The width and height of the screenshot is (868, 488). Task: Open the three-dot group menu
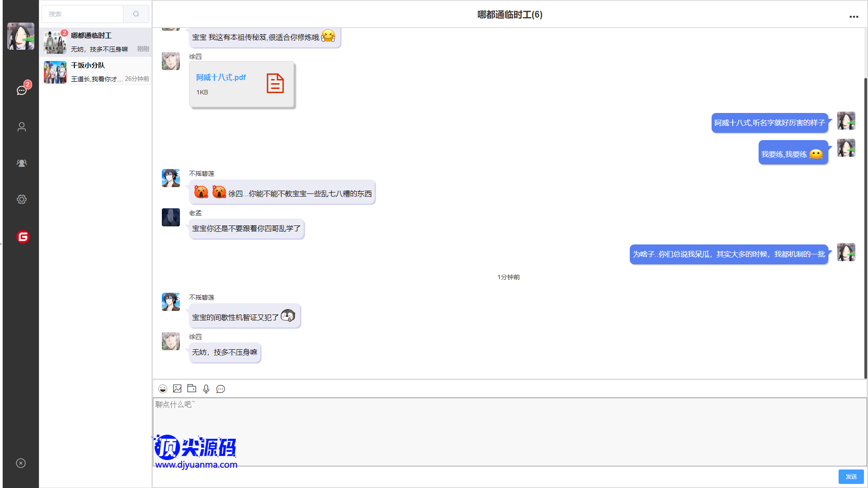tap(854, 17)
